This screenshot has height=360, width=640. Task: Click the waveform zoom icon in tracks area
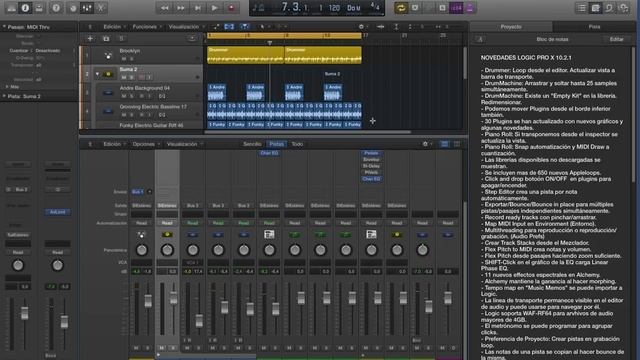[x=380, y=27]
